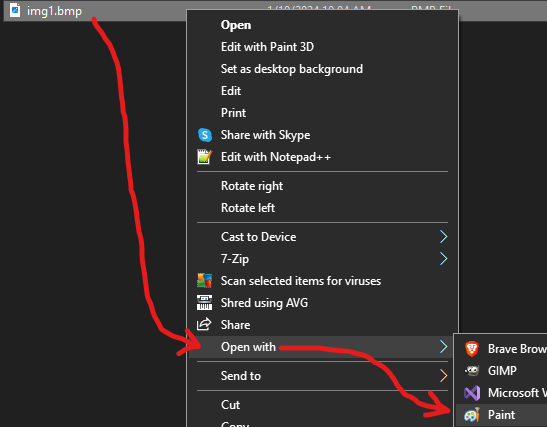Expand the Send to submenu arrow

(443, 376)
